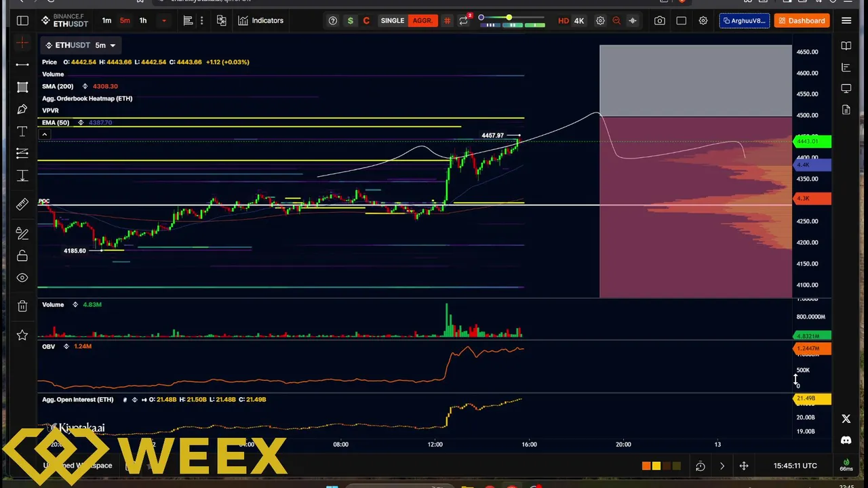Click the VPVR indicator label
This screenshot has height=488, width=868.
[x=50, y=110]
